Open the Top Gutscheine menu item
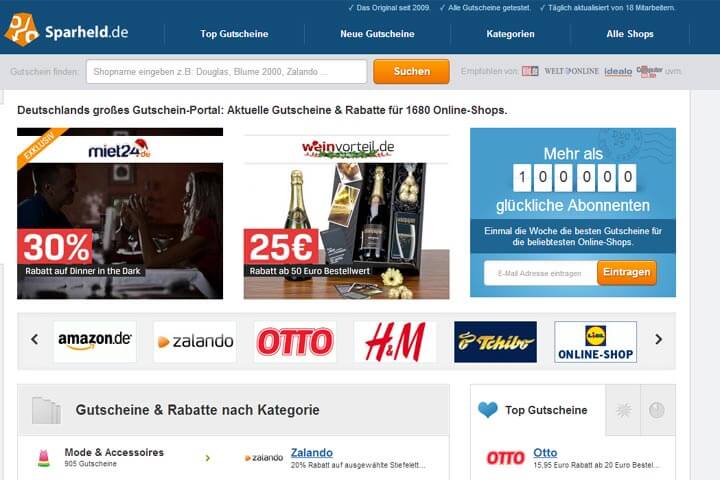 pos(234,34)
